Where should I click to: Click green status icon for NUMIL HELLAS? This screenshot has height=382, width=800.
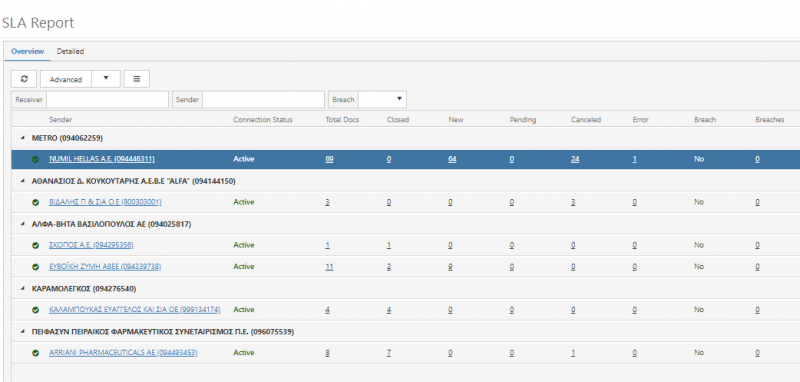[x=36, y=159]
